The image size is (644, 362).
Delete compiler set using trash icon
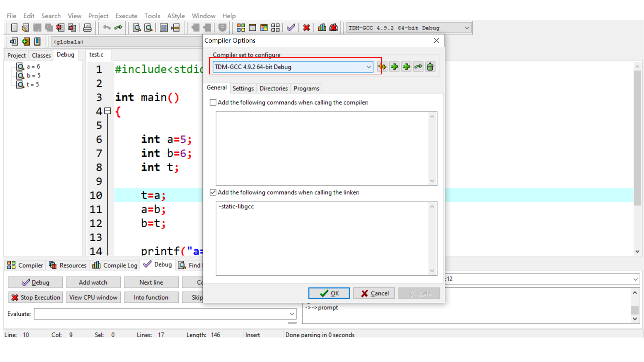[430, 67]
